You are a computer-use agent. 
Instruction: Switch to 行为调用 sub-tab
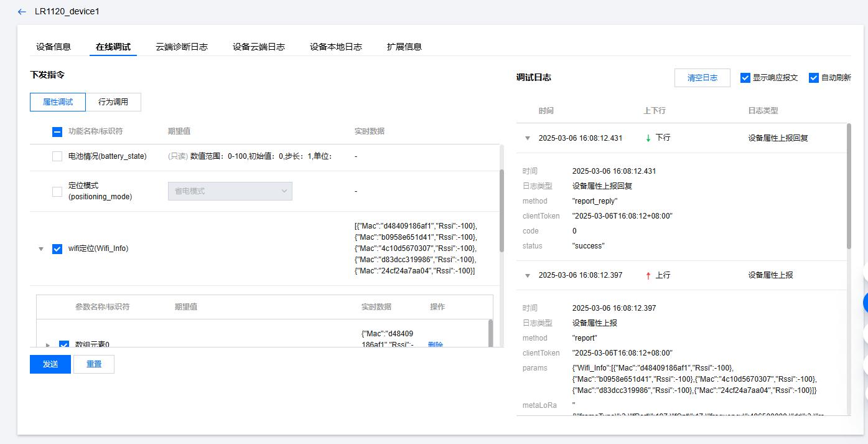(x=113, y=102)
